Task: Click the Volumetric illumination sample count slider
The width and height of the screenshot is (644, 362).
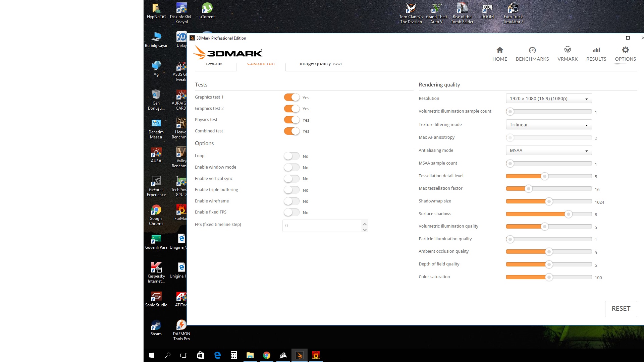Action: pos(549,111)
